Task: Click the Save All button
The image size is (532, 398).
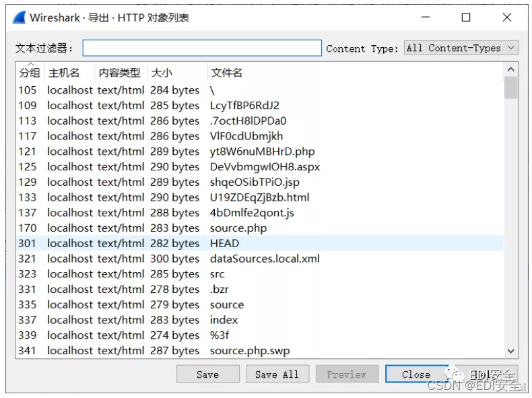Action: [x=277, y=374]
